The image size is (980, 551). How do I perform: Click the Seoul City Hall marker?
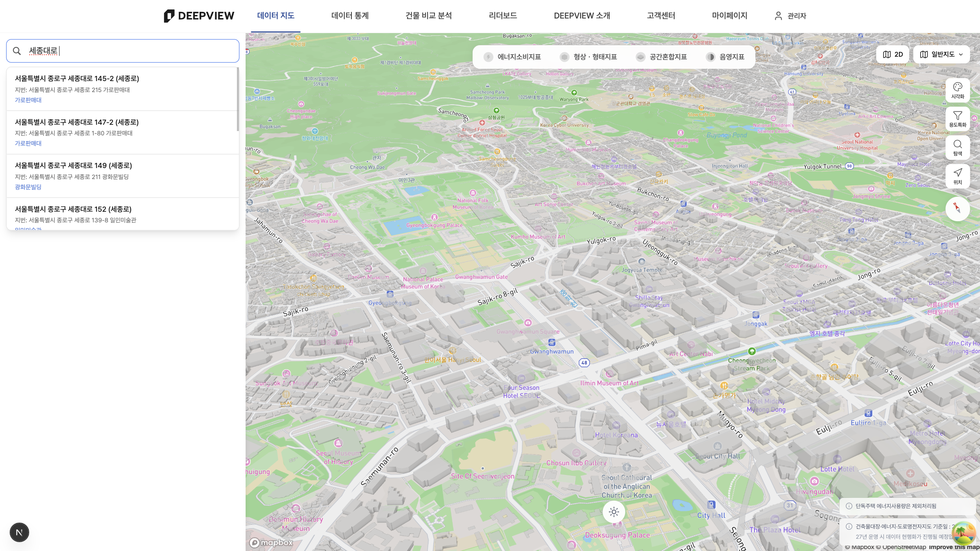click(717, 446)
